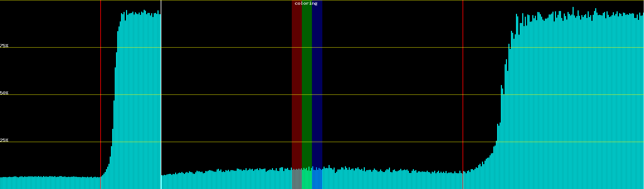Click the "coloring" label at top
Image resolution: width=644 pixels, height=189 pixels.
click(306, 3)
